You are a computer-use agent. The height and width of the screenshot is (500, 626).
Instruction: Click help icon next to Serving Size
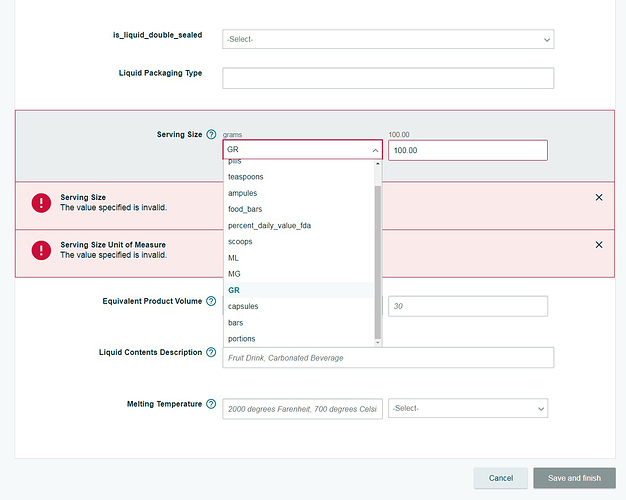211,134
